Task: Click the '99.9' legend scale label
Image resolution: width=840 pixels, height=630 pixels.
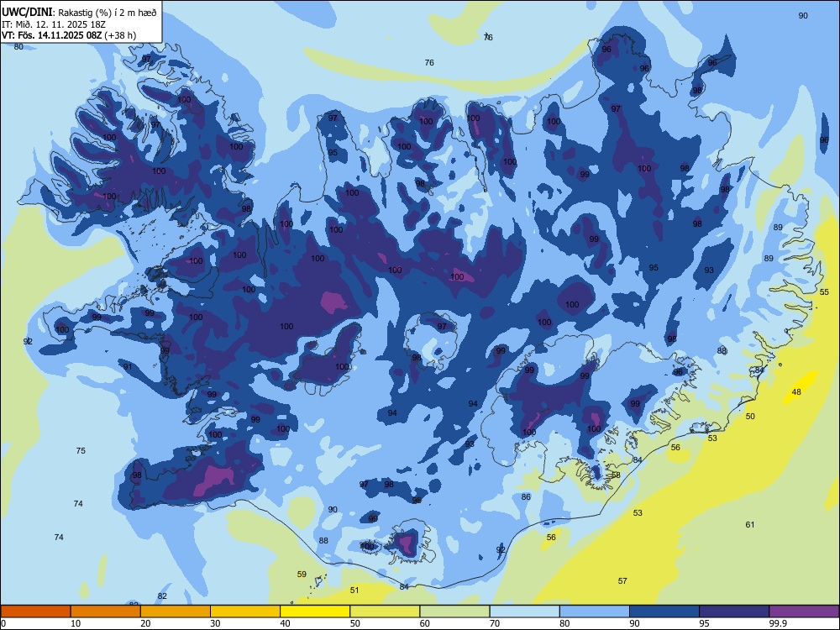Action: pyautogui.click(x=777, y=623)
